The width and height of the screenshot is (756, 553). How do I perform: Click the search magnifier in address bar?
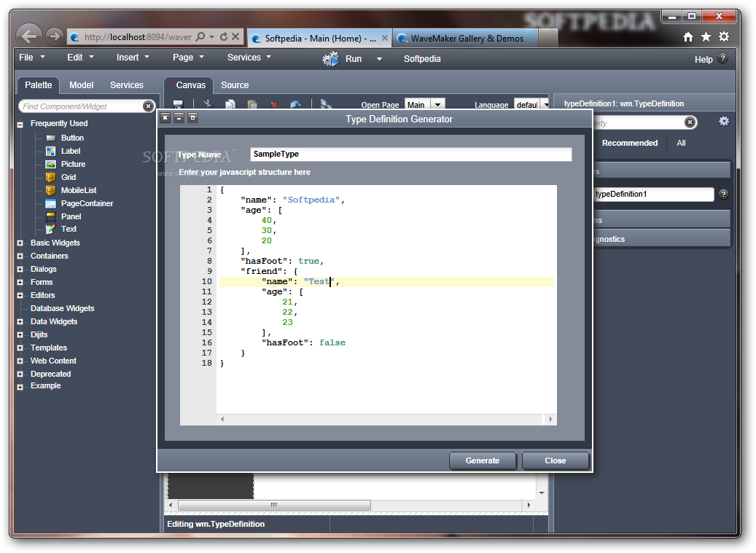click(x=201, y=36)
